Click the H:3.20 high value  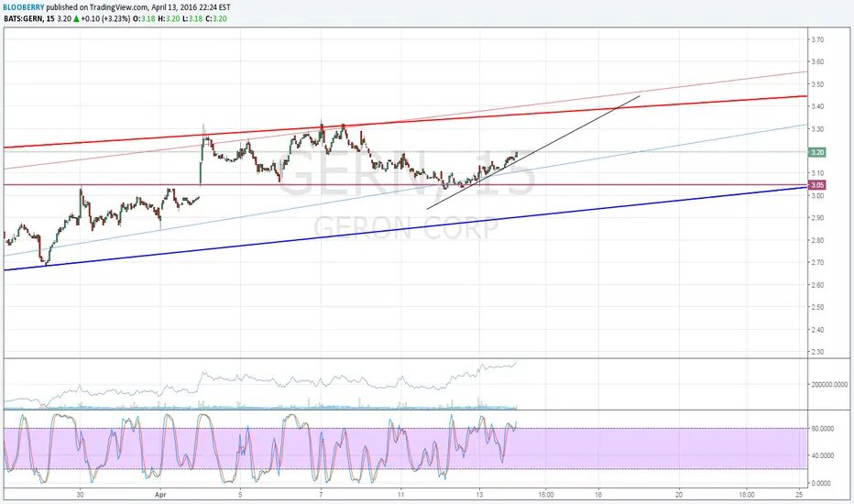[x=169, y=18]
